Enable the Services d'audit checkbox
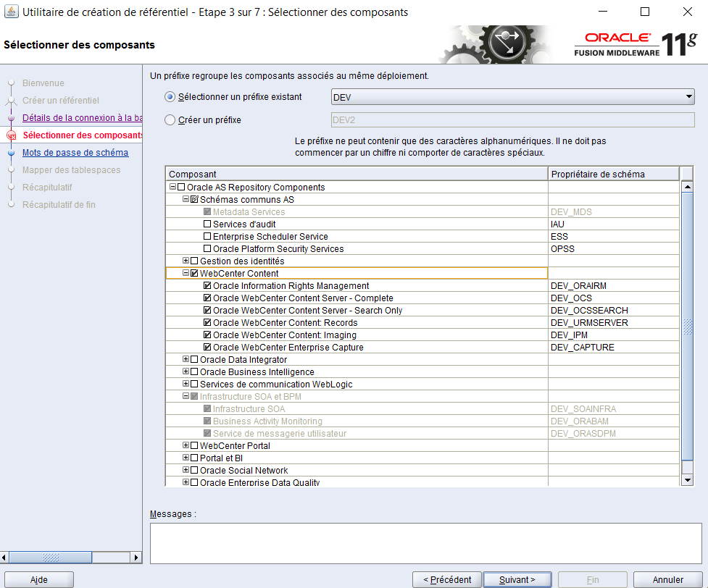Screen dimensions: 708x588 click(x=207, y=224)
